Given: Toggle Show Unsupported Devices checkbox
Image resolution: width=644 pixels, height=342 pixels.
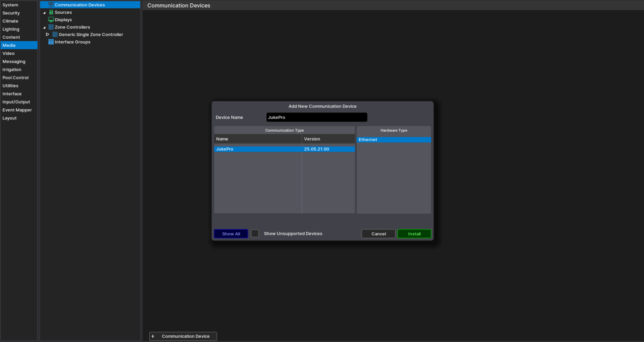Looking at the screenshot, I should click(x=255, y=233).
